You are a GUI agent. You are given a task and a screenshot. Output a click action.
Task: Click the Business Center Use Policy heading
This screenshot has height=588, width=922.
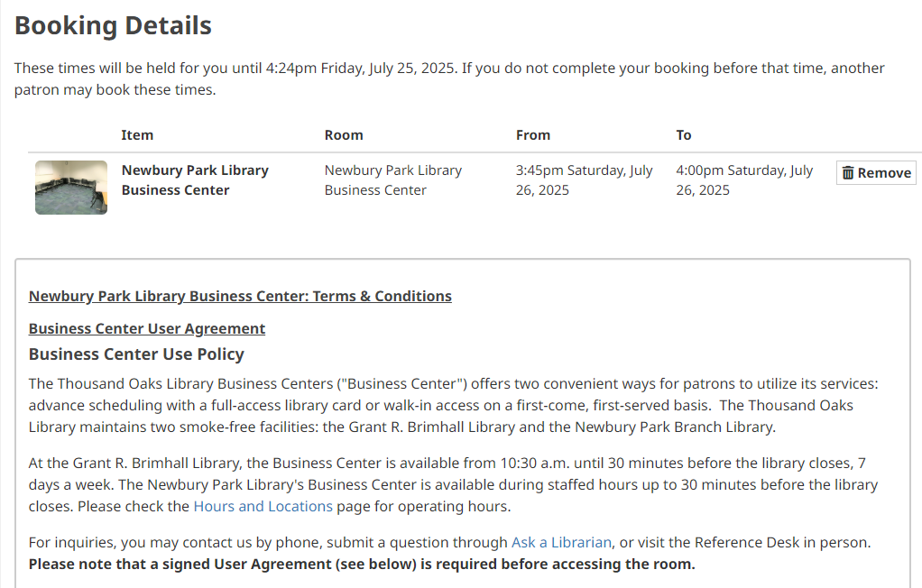click(x=136, y=354)
